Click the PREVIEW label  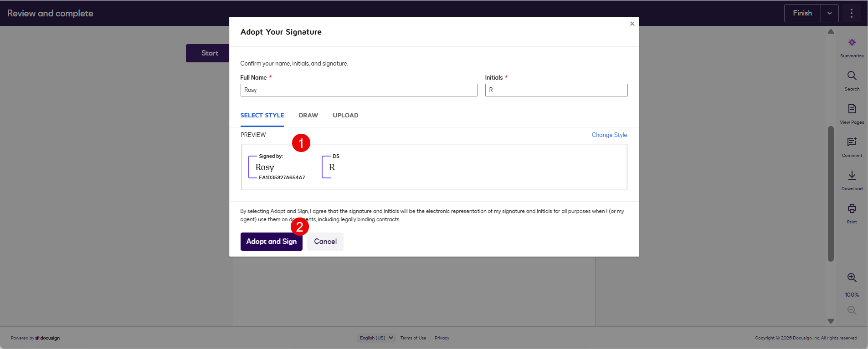pos(253,135)
